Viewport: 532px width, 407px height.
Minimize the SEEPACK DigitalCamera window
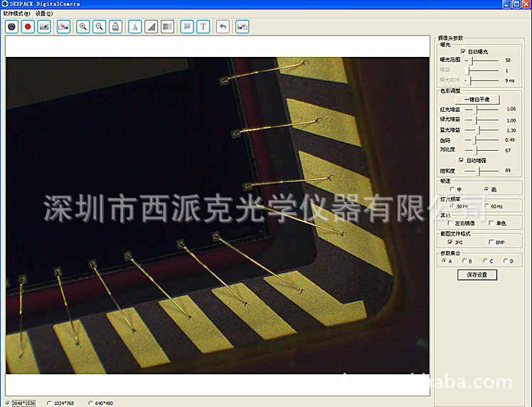coord(506,4)
